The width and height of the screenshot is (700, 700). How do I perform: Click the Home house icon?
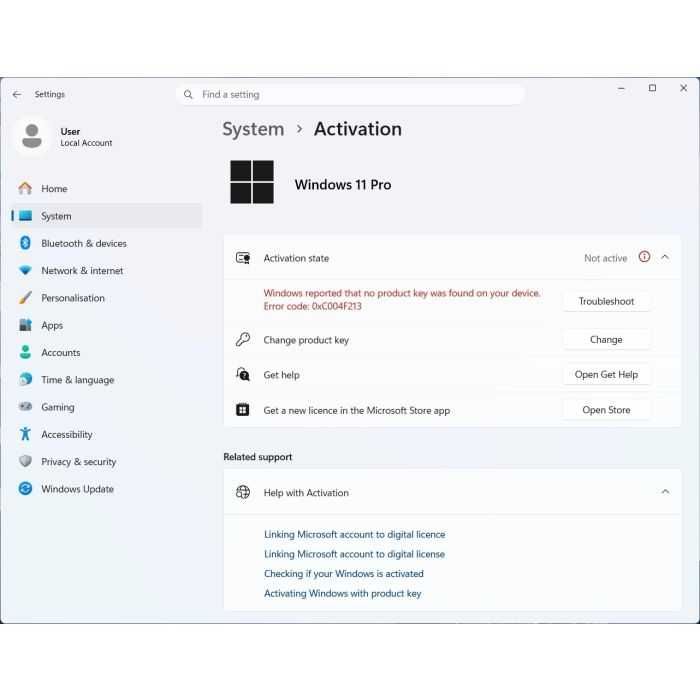25,188
